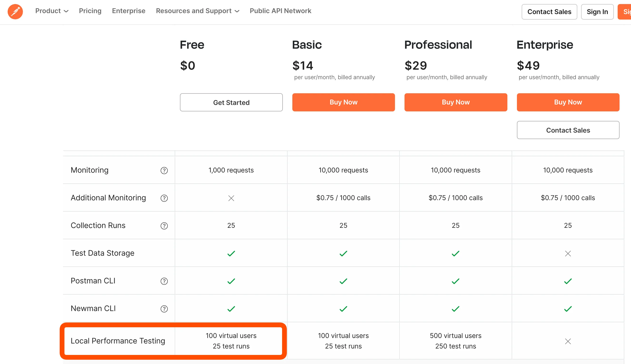Buy the Professional plan now
The height and width of the screenshot is (364, 631).
(456, 102)
